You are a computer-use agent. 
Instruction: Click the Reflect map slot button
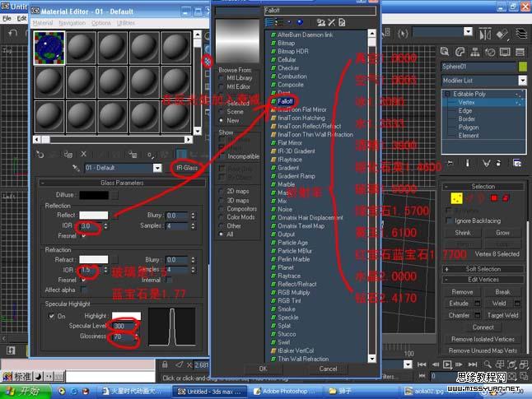click(x=115, y=216)
